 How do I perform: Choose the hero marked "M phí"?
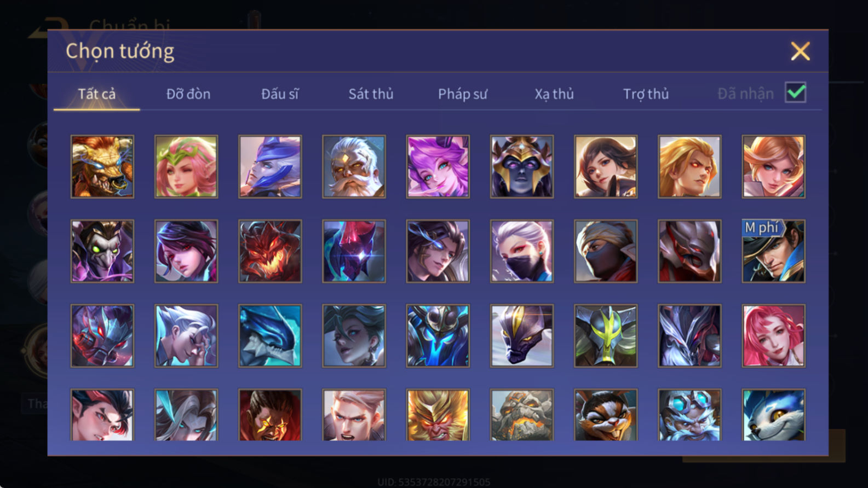(x=773, y=251)
